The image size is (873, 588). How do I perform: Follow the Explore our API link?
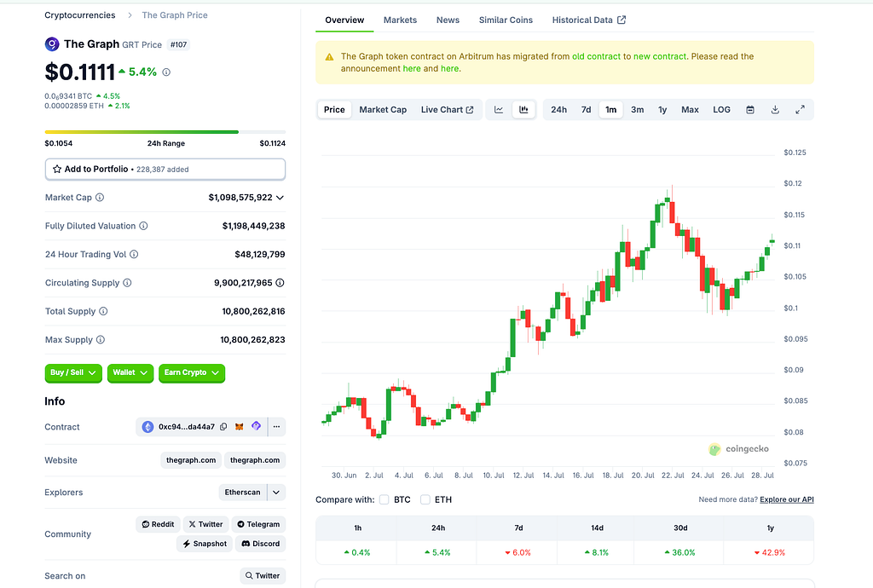tap(787, 499)
